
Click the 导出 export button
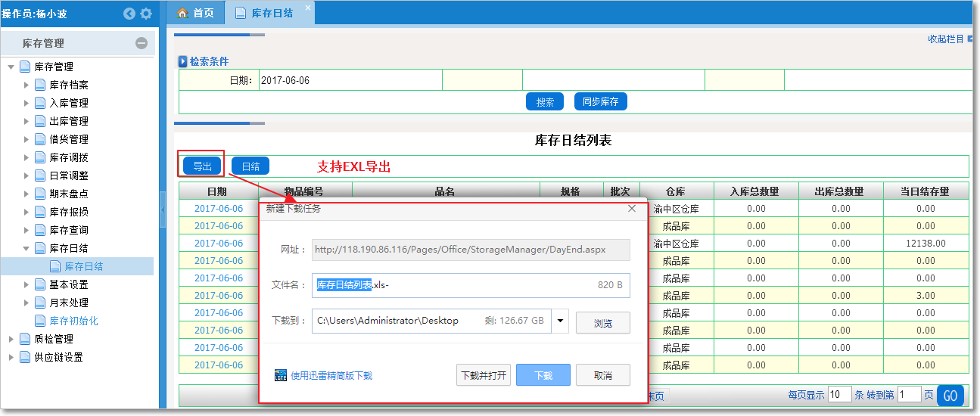click(202, 166)
